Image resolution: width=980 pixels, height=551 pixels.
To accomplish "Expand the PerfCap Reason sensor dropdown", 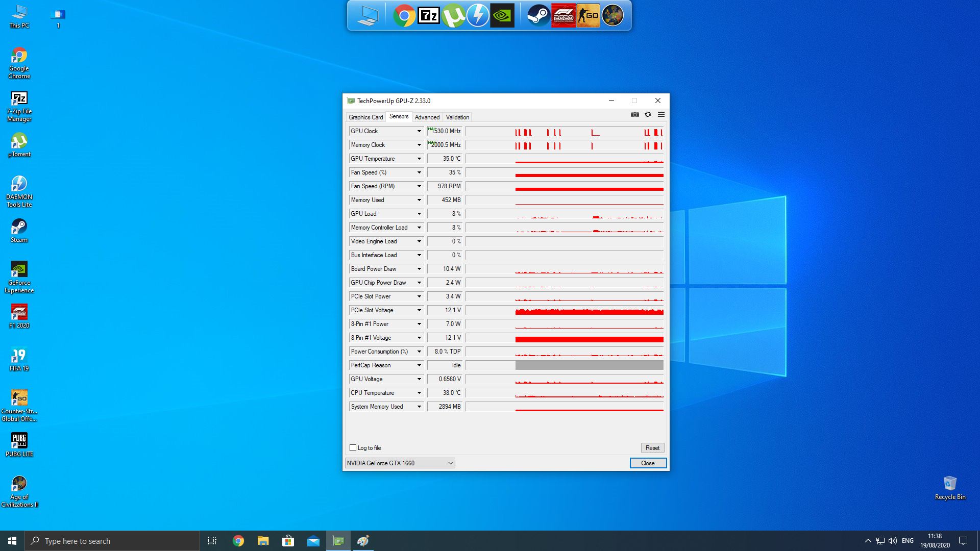I will [x=419, y=365].
